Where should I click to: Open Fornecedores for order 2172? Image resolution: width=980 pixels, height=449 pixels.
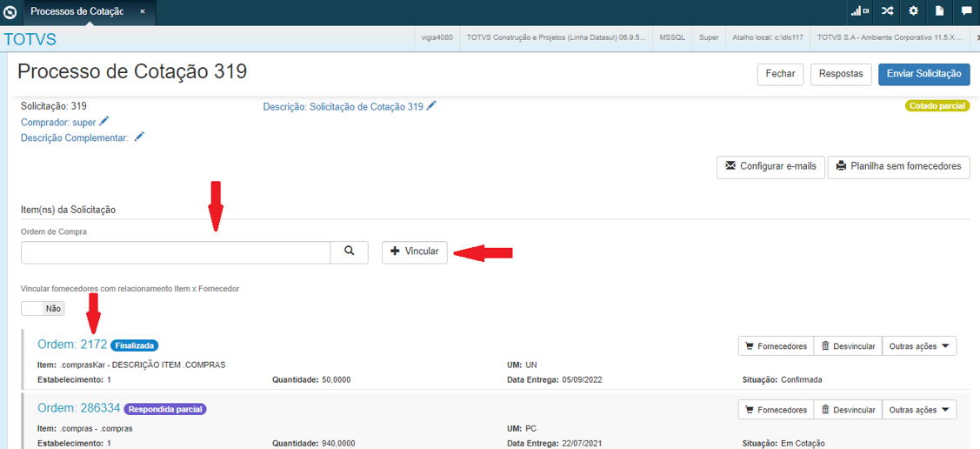pyautogui.click(x=776, y=345)
